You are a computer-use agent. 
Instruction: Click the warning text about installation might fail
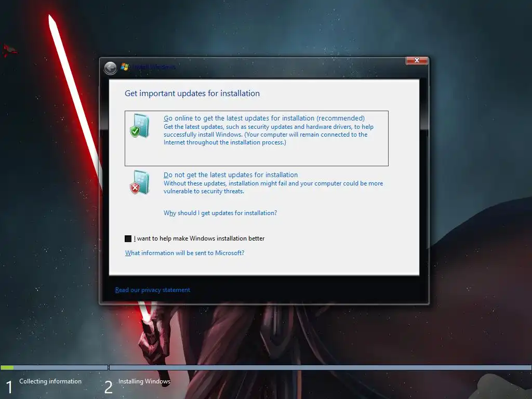point(273,187)
